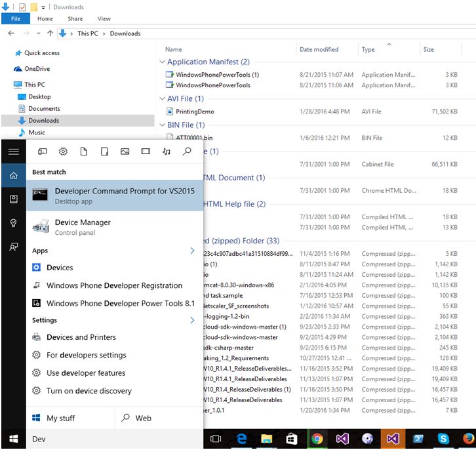Image resolution: width=476 pixels, height=450 pixels.
Task: Open the View ribbon tab
Action: point(104,19)
